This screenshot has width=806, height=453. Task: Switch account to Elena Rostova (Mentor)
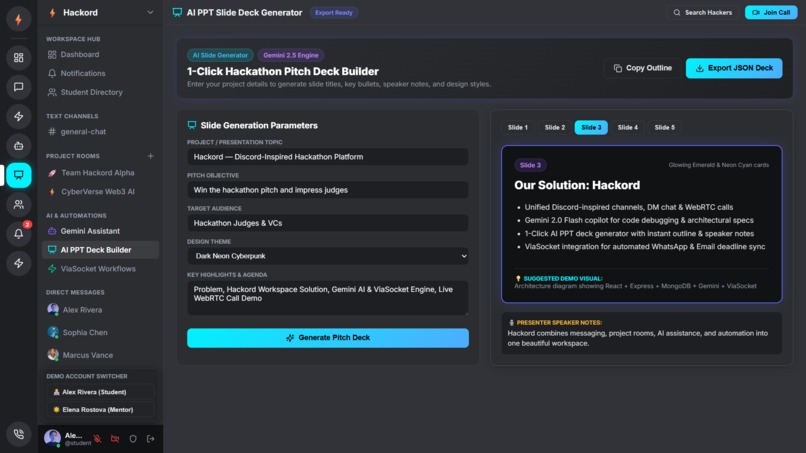pyautogui.click(x=101, y=410)
